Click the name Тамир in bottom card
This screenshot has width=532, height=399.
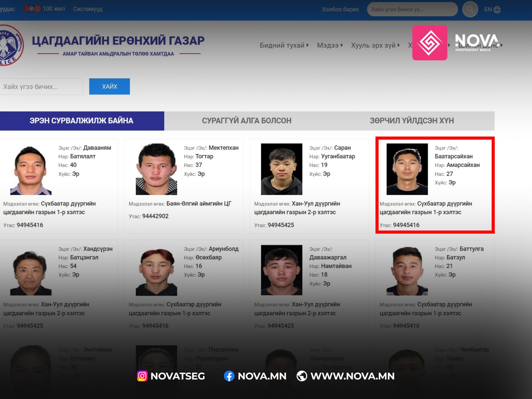tap(455, 358)
